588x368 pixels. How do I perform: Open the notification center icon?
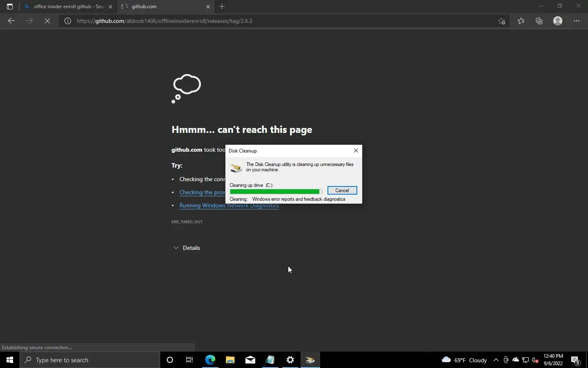pyautogui.click(x=575, y=360)
